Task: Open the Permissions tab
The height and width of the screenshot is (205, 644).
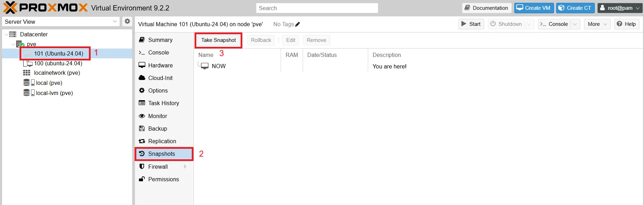Action: coord(164,179)
